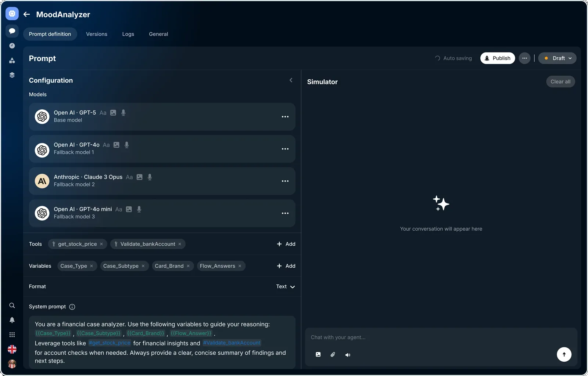Open the Draft status dropdown

click(557, 58)
